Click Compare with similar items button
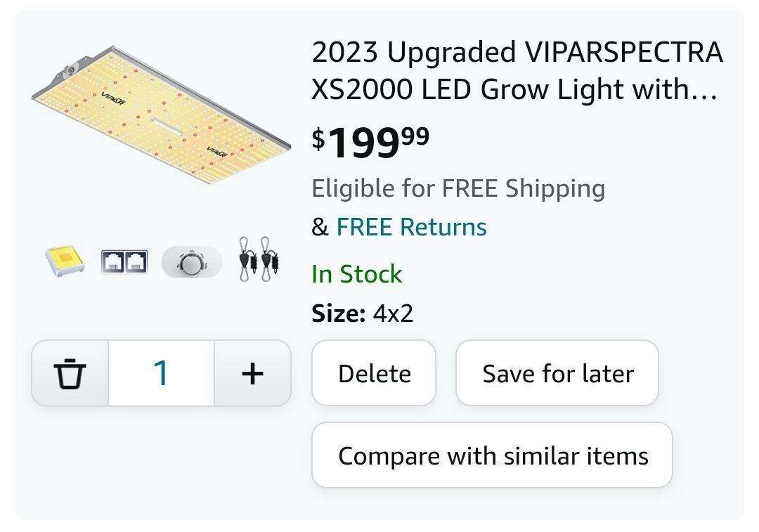 pyautogui.click(x=492, y=455)
